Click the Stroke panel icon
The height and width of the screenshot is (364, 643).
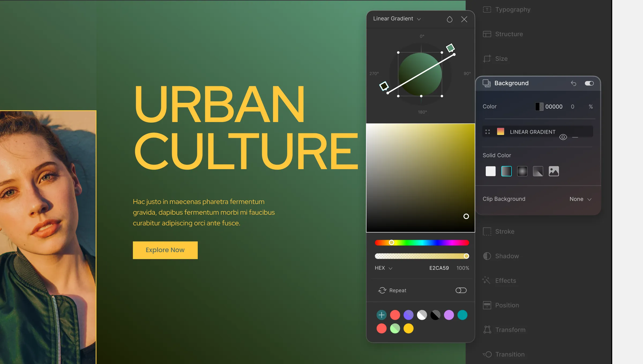click(487, 232)
